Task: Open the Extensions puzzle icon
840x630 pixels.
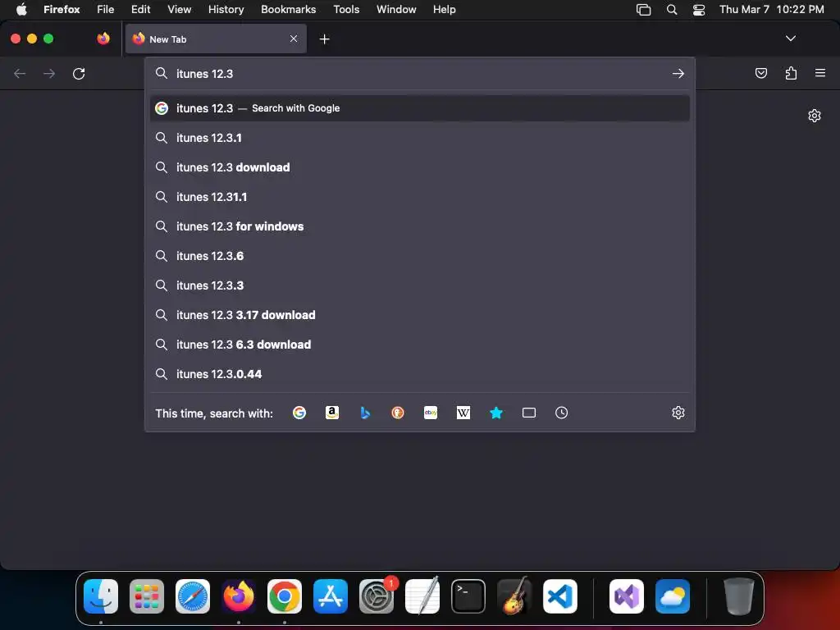Action: coord(791,73)
